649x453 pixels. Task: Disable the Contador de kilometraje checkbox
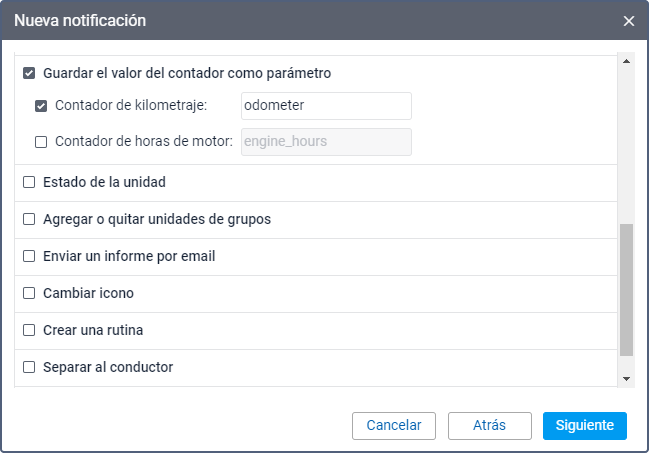[x=41, y=106]
